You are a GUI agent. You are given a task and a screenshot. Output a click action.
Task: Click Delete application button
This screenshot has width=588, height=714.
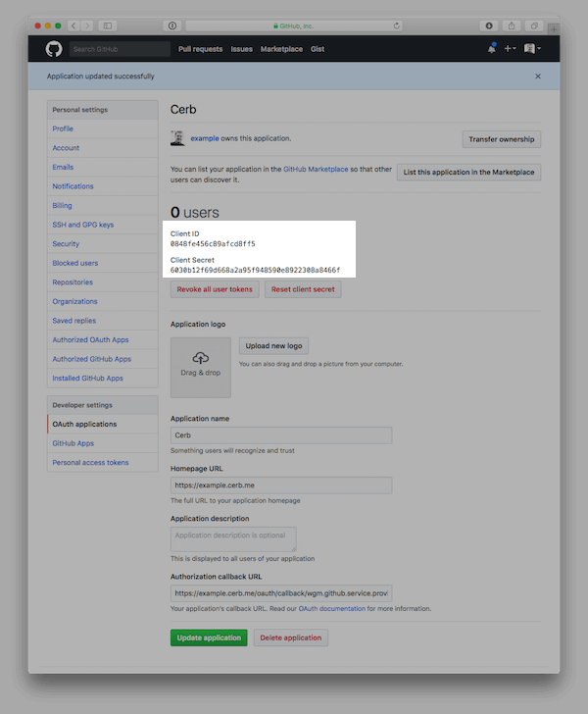(291, 637)
